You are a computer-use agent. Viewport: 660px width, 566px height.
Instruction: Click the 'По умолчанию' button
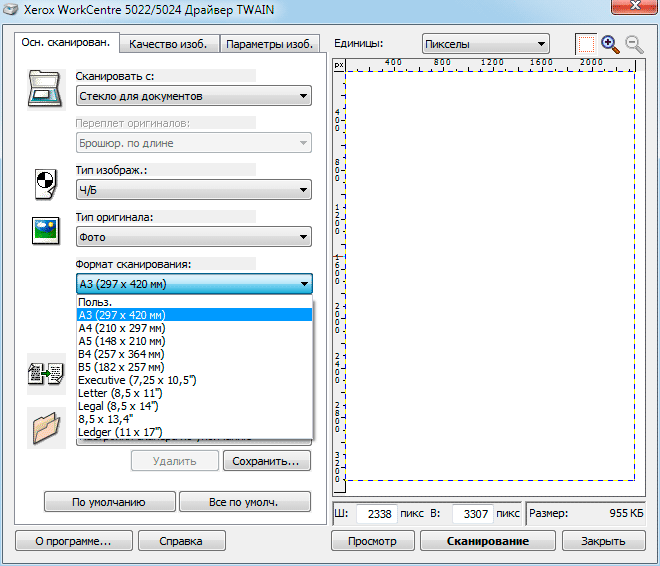tap(109, 502)
